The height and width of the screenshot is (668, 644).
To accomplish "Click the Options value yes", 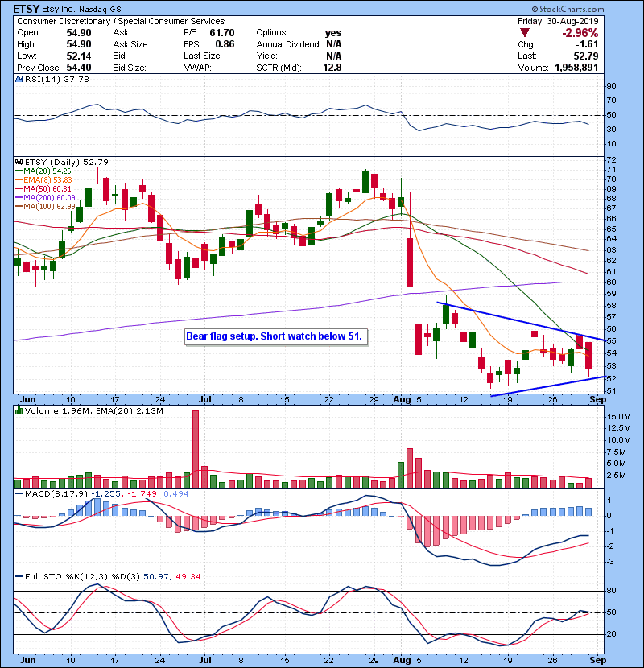I will point(333,33).
